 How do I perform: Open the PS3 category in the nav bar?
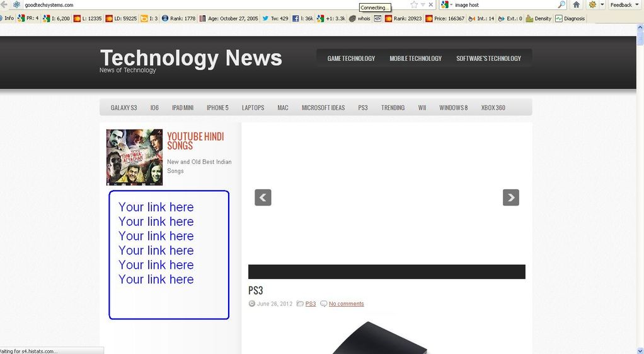point(363,108)
